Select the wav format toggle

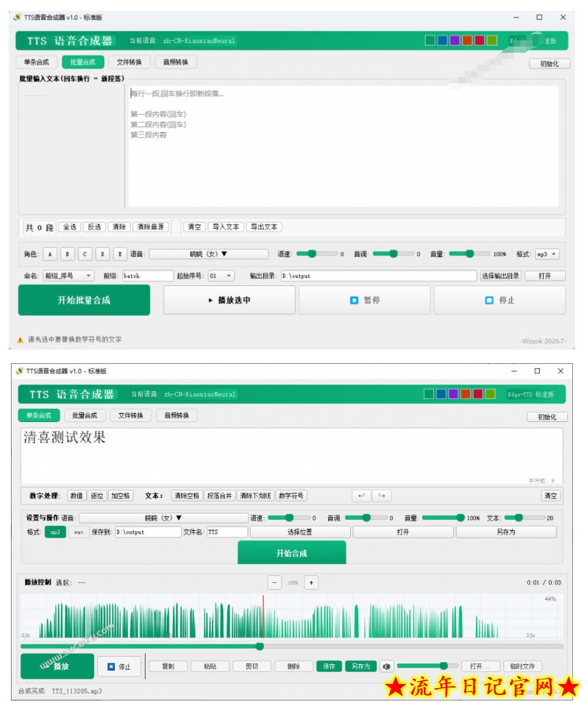coord(79,532)
